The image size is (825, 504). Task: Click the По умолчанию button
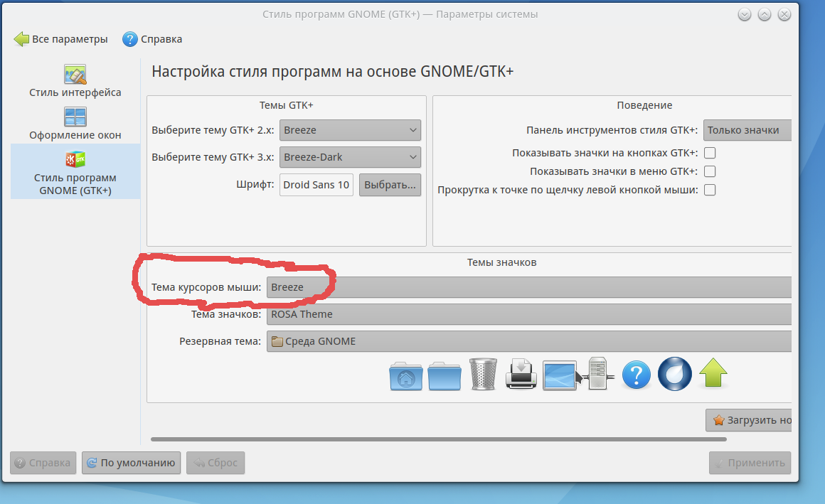pyautogui.click(x=131, y=463)
